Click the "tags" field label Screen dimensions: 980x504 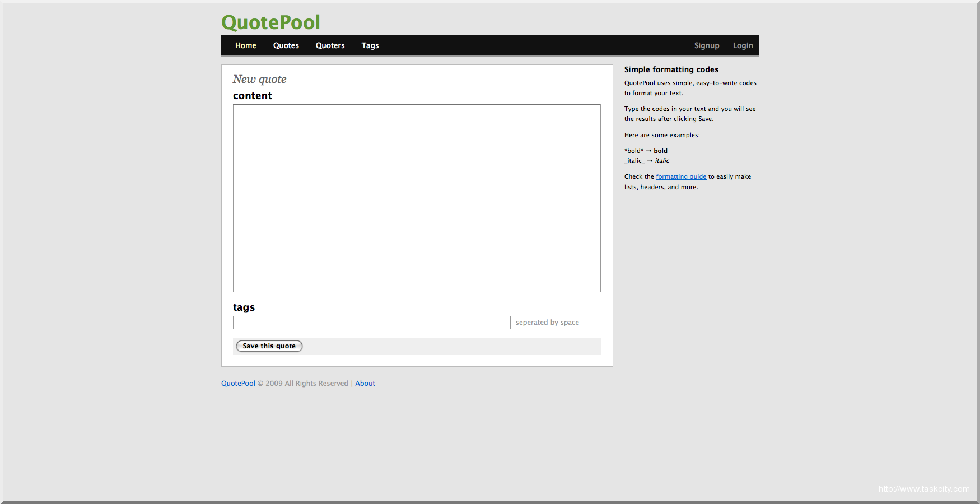coord(244,307)
